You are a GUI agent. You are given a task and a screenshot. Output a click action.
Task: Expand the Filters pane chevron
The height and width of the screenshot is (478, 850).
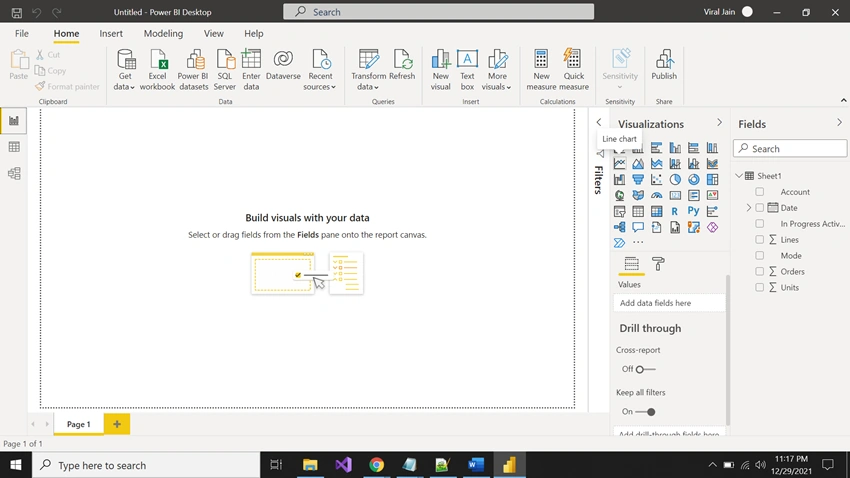pos(598,122)
